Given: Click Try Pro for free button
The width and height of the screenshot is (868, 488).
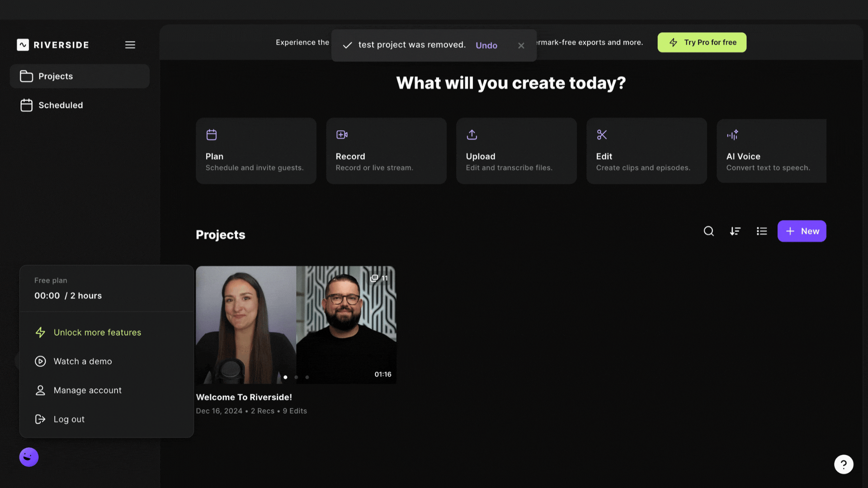Looking at the screenshot, I should click(x=702, y=42).
